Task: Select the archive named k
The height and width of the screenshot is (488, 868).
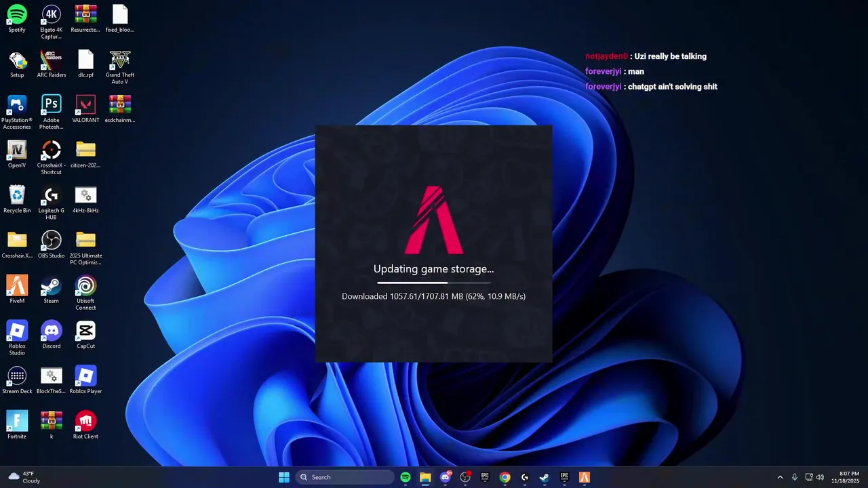Action: [x=52, y=425]
